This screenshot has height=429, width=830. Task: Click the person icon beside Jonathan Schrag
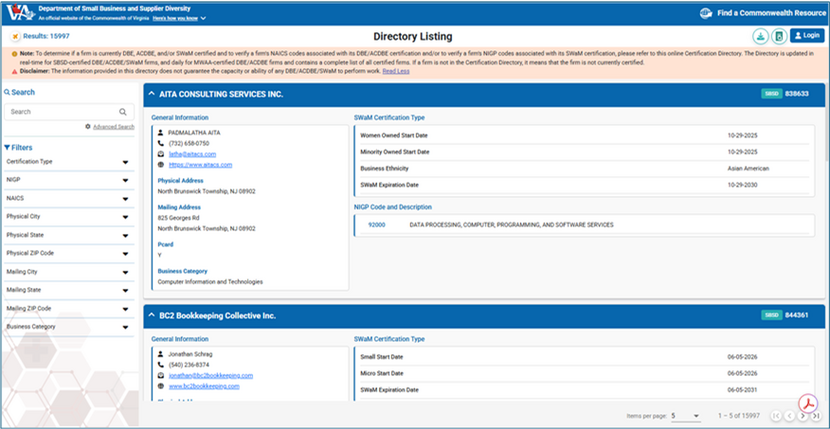161,354
